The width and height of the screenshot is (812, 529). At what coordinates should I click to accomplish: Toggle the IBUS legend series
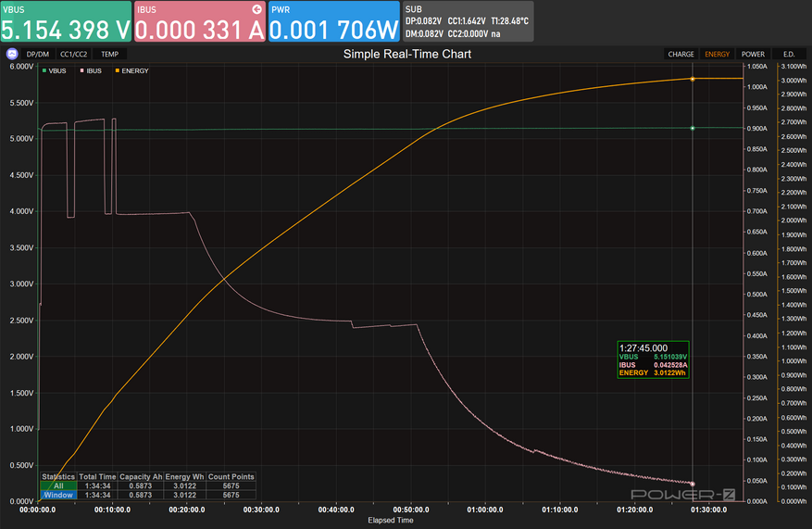tap(91, 71)
